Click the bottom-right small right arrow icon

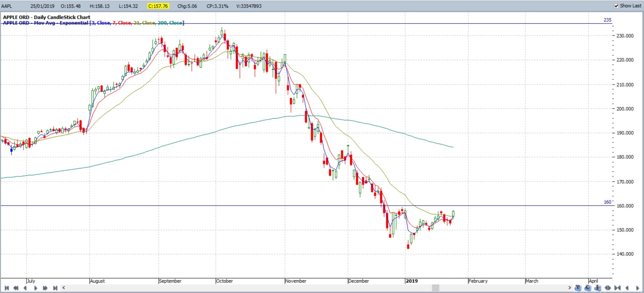[637, 288]
